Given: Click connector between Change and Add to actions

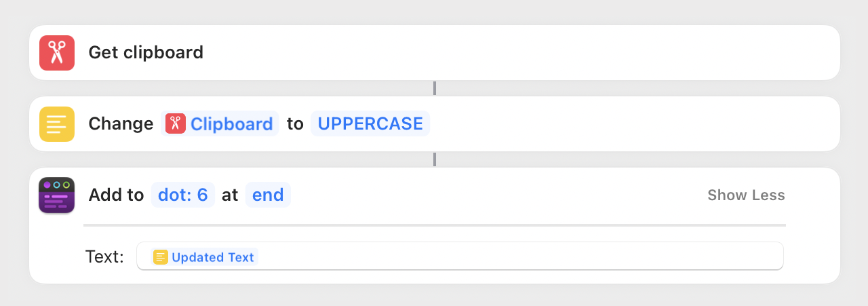Looking at the screenshot, I should pyautogui.click(x=435, y=159).
